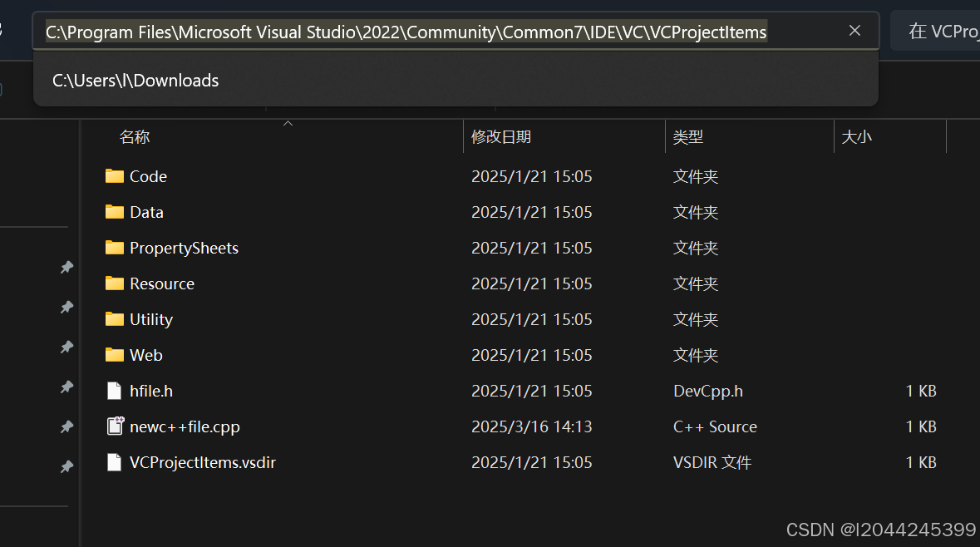Click the 修改日期 column header
The height and width of the screenshot is (547, 980).
click(x=501, y=136)
